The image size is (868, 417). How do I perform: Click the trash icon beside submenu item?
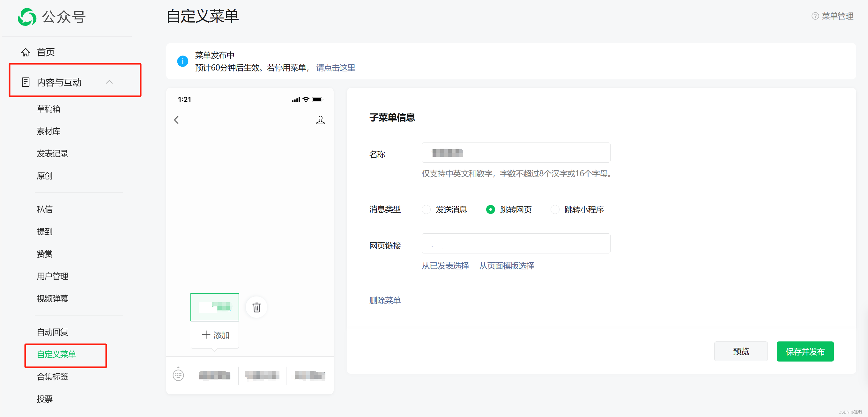[x=256, y=307]
